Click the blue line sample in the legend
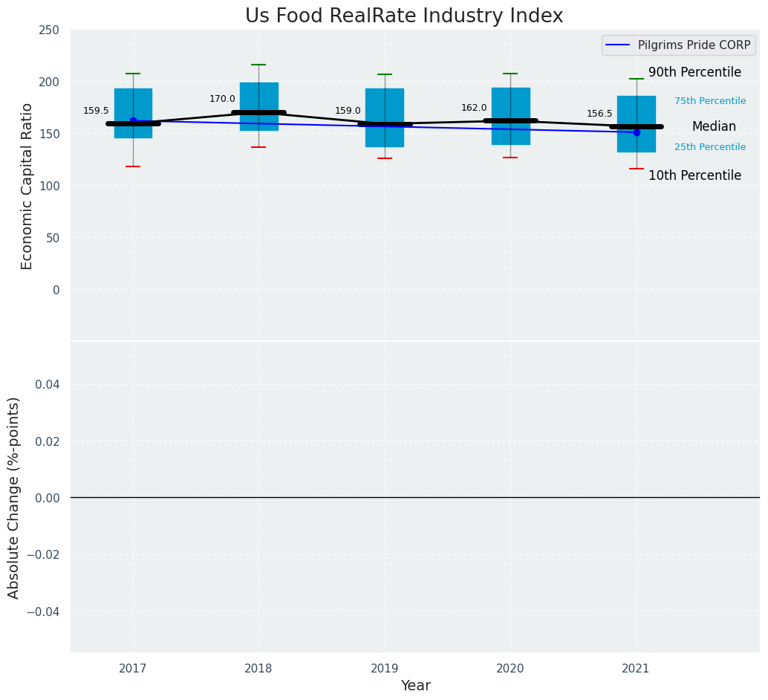 tap(619, 45)
